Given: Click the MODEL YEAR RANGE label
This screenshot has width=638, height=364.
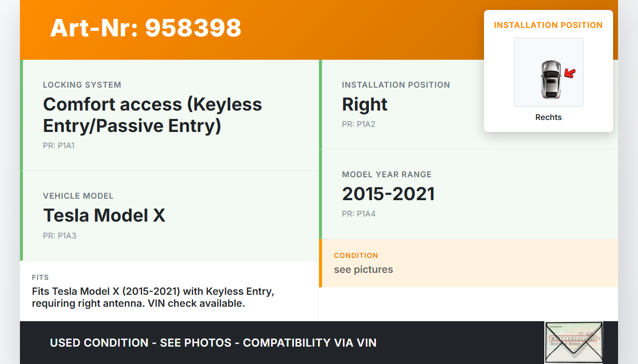Looking at the screenshot, I should 387,174.
